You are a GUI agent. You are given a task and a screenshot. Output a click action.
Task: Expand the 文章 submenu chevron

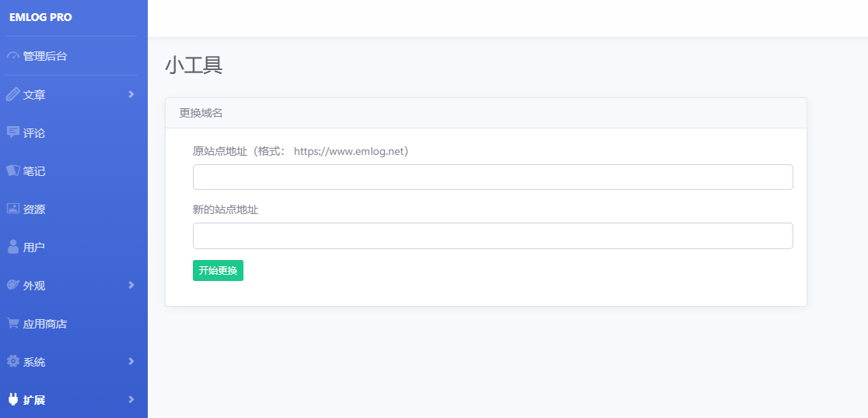tap(131, 94)
